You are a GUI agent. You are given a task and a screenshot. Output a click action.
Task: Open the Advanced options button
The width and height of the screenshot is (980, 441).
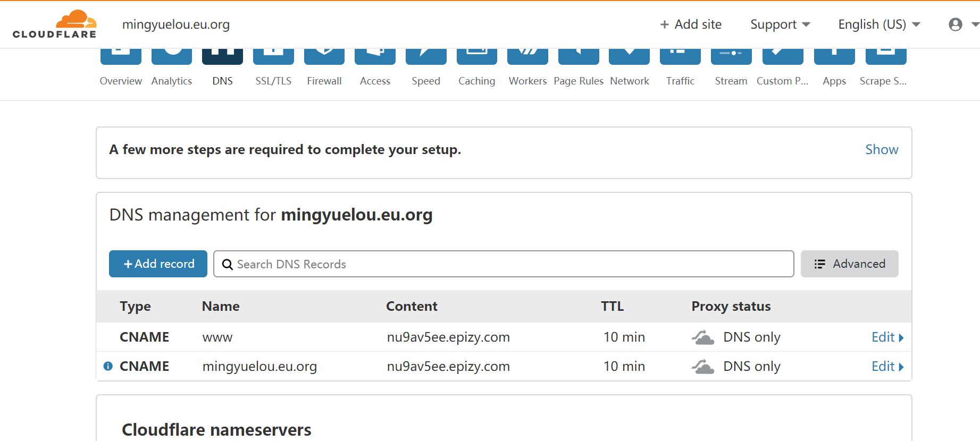(x=849, y=264)
